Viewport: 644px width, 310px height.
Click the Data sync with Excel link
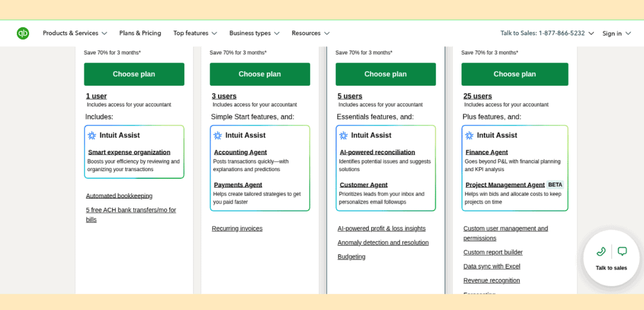(x=491, y=266)
